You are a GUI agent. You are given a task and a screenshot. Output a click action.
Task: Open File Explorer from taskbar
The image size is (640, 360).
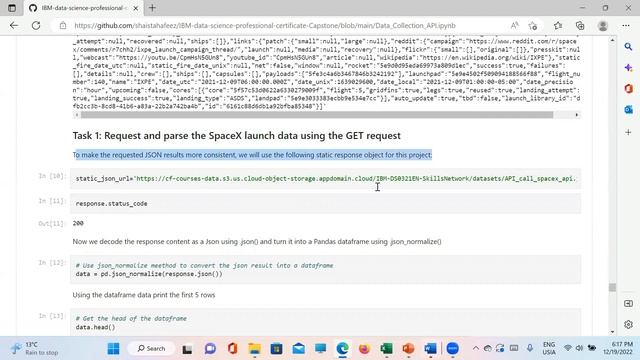[x=255, y=349]
